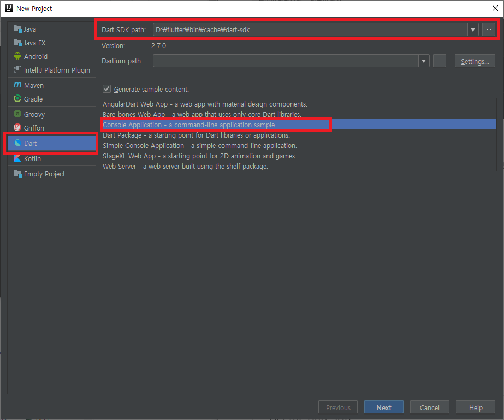The height and width of the screenshot is (420, 504).
Task: Browse for Dartium path
Action: [x=440, y=61]
